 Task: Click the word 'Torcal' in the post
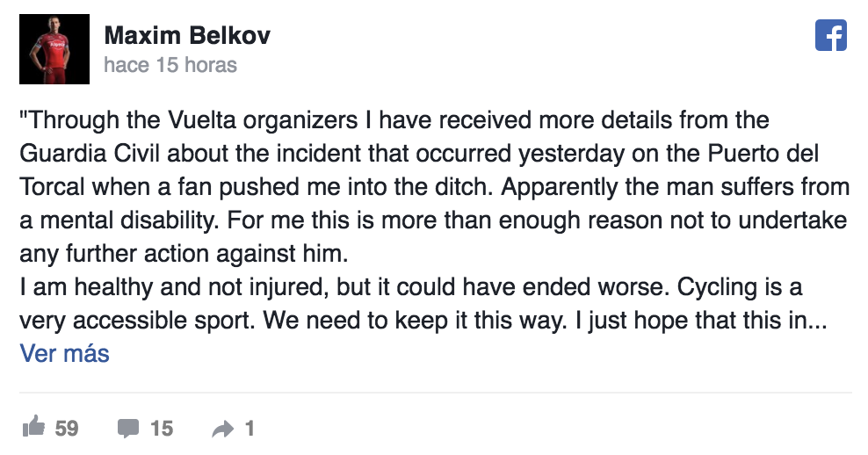click(x=54, y=186)
